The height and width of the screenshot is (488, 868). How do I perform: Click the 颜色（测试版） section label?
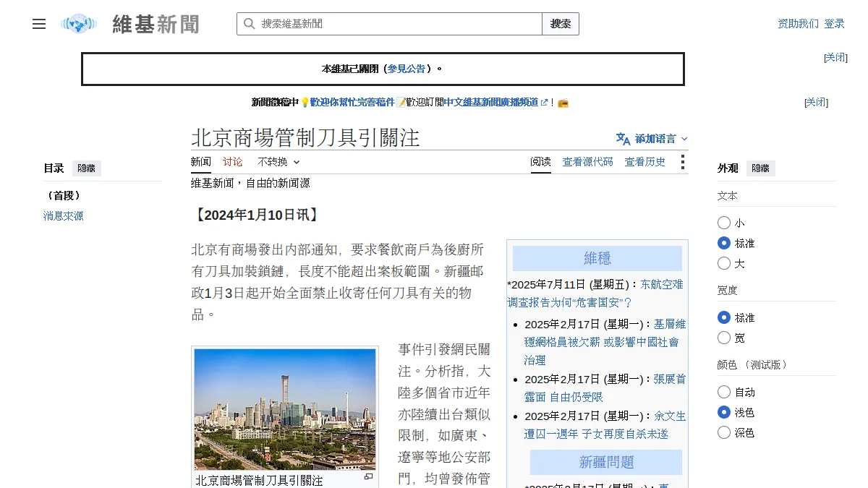tap(752, 364)
